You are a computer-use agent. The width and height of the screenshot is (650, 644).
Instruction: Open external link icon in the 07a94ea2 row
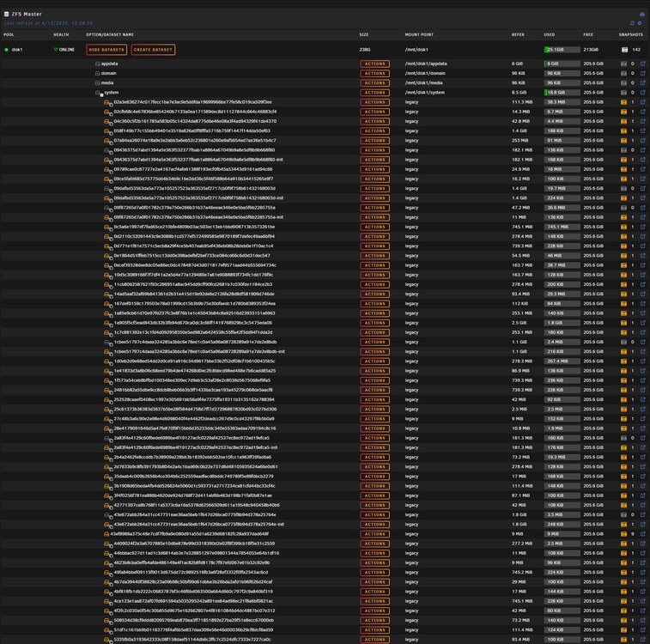(x=642, y=141)
